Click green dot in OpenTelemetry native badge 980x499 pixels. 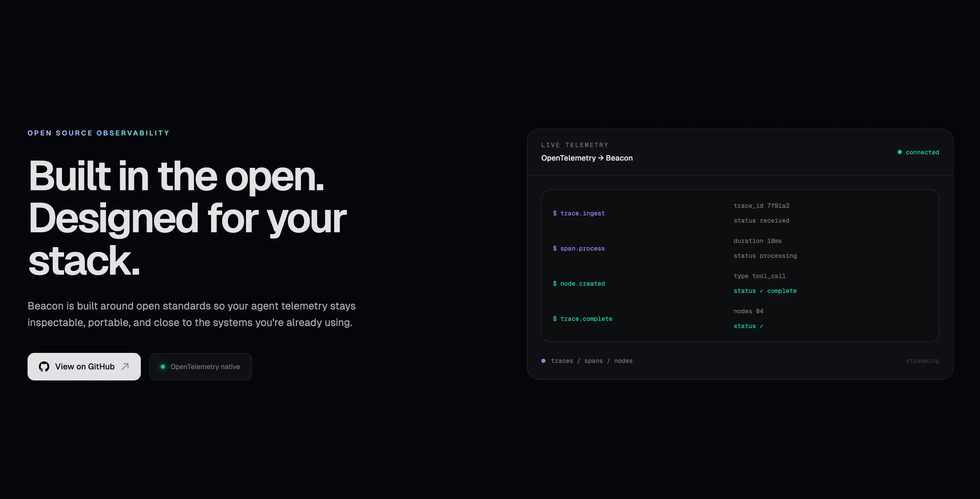[x=163, y=367]
